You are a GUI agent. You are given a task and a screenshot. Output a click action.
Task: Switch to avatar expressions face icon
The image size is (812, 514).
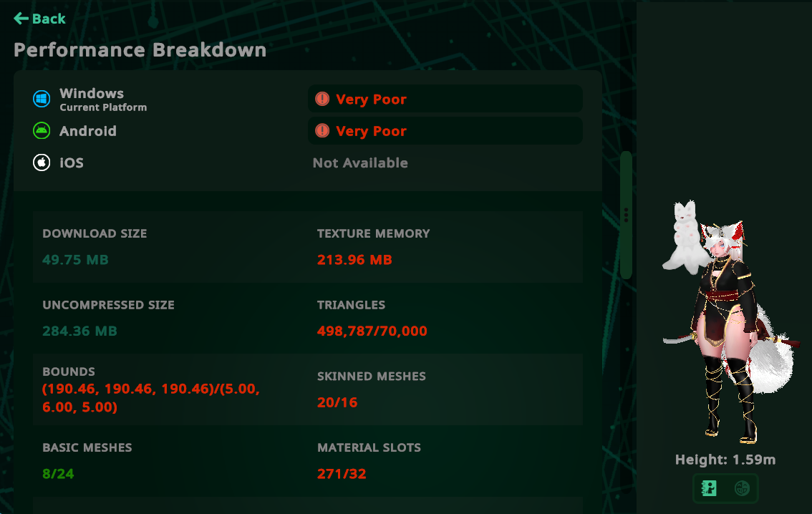(742, 488)
